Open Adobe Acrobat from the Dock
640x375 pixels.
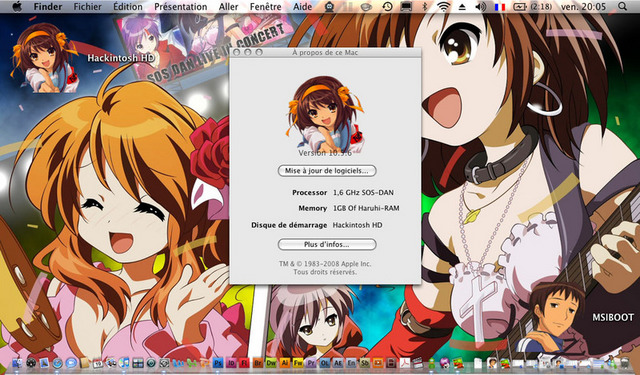coord(405,363)
